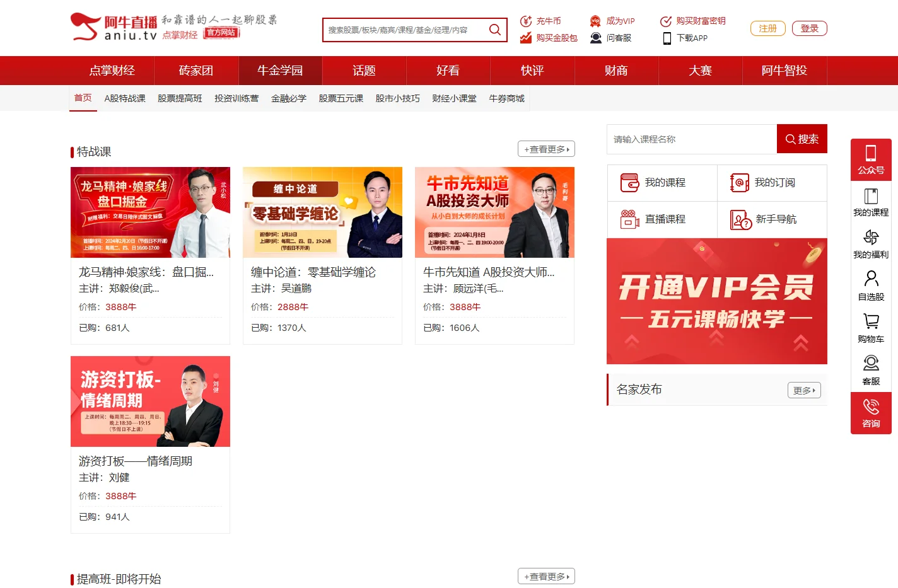Click 查看更多 beside 提高班-即将开始 heading

(546, 577)
